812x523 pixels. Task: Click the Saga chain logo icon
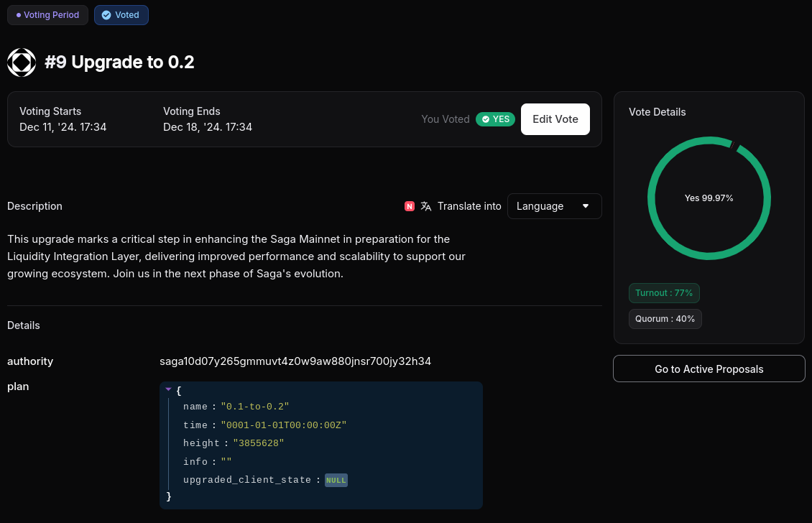click(22, 62)
